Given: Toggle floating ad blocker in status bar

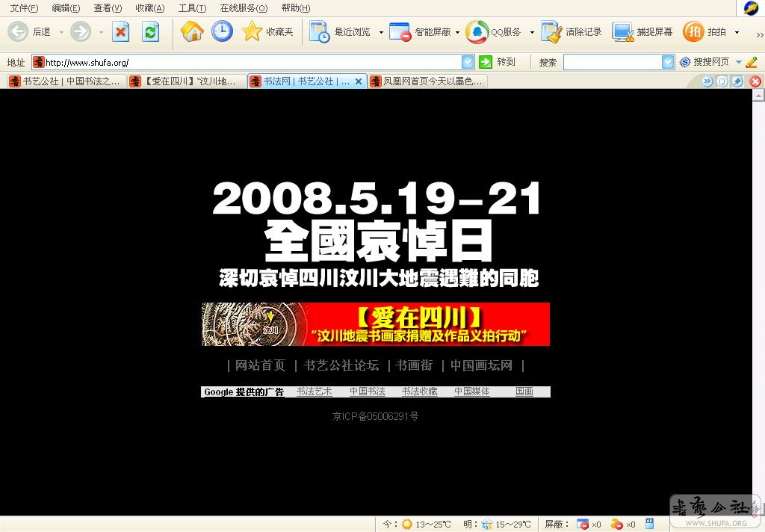Looking at the screenshot, I should click(x=617, y=524).
